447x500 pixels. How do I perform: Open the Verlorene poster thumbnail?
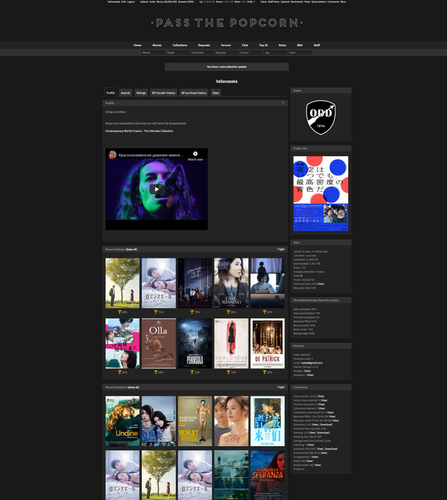click(231, 343)
